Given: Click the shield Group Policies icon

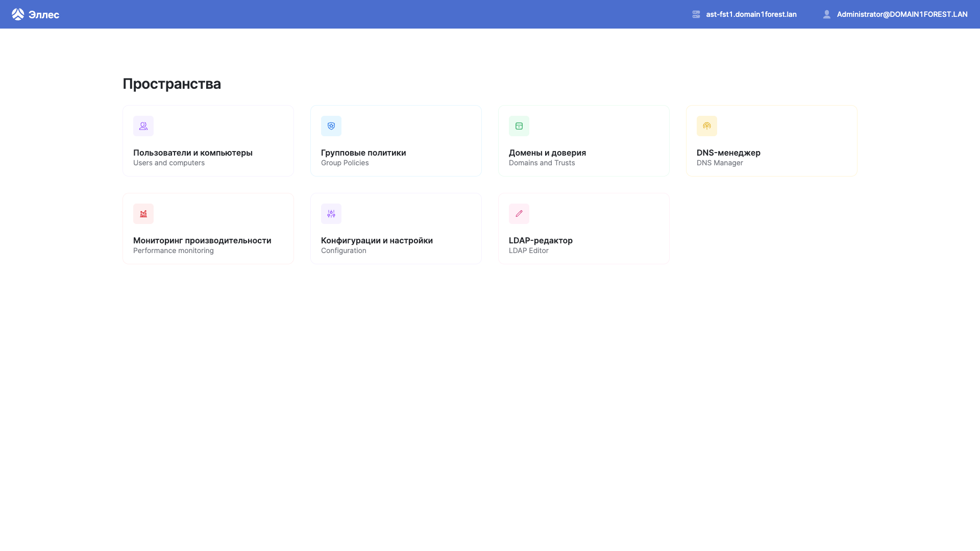Looking at the screenshot, I should (x=331, y=126).
